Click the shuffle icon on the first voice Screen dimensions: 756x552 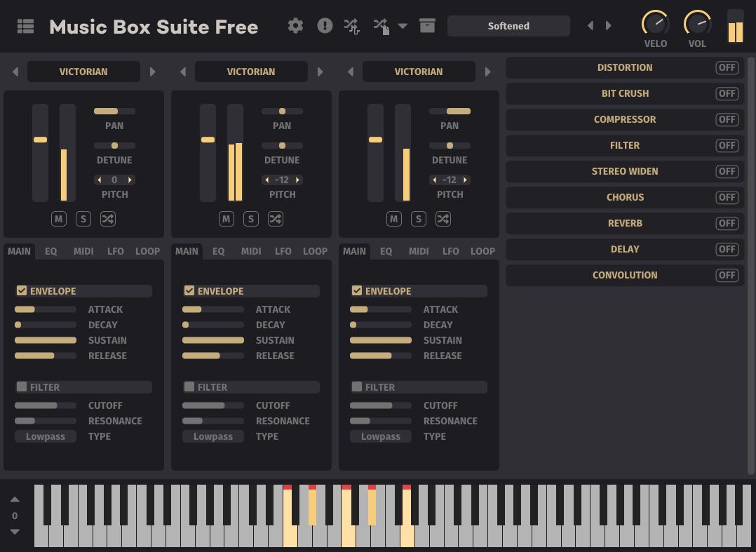pos(107,218)
